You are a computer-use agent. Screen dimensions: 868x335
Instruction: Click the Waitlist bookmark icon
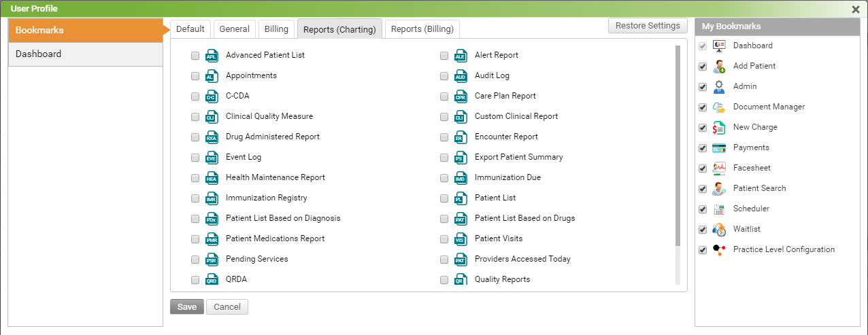coord(719,230)
